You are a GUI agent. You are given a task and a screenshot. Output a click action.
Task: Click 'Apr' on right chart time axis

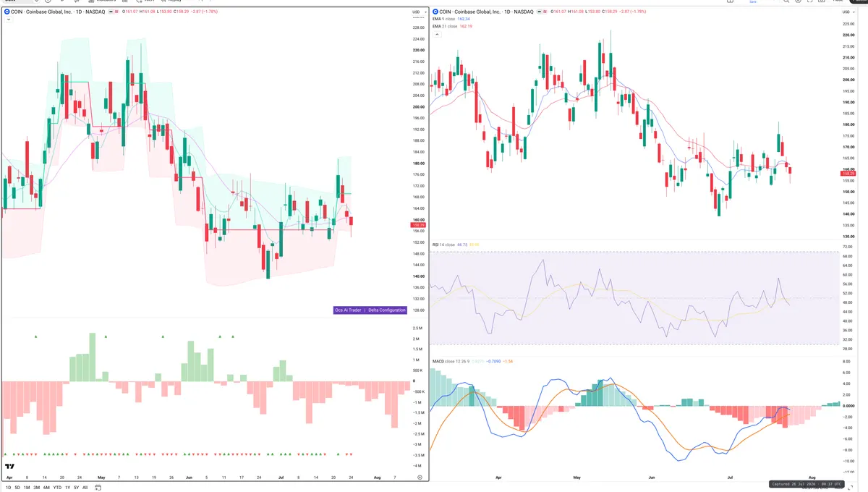[498, 478]
